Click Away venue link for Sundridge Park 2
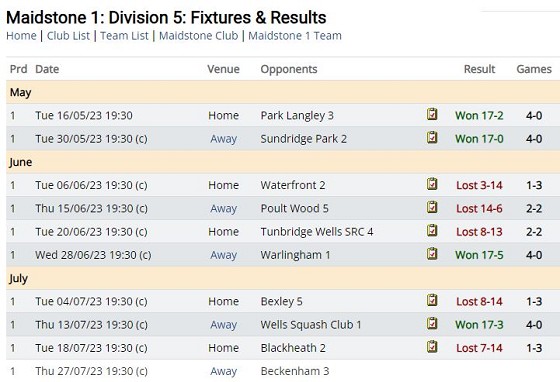Screen dimensions: 560x382 [x=224, y=139]
